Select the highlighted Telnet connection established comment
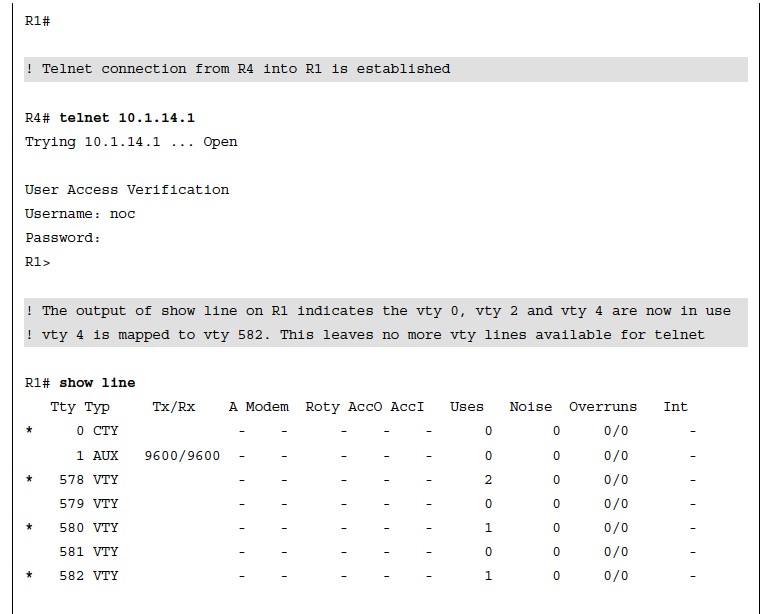The image size is (776, 614). (x=386, y=69)
